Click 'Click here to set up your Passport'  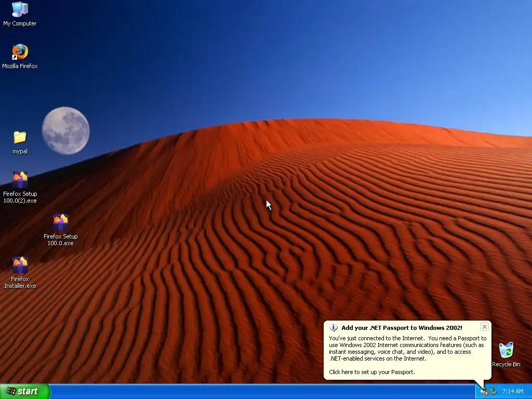(x=372, y=372)
